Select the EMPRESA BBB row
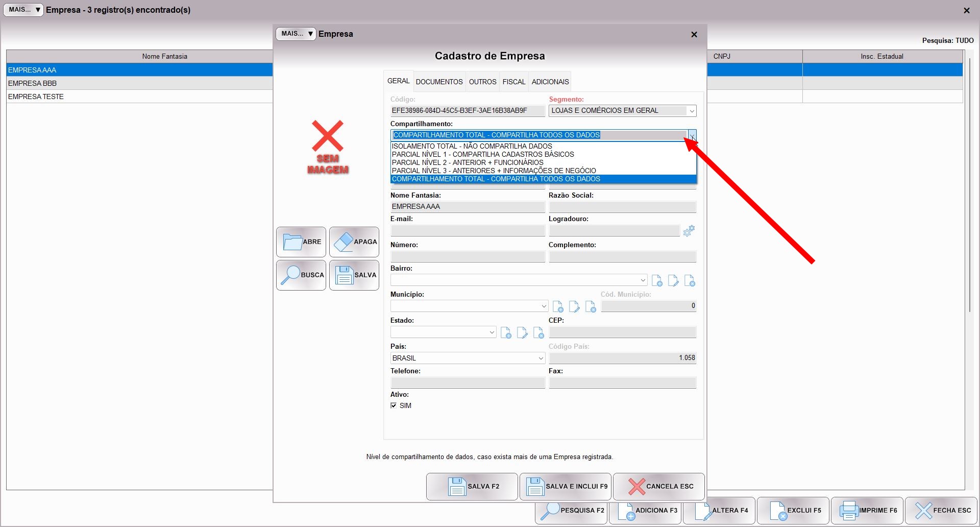Image resolution: width=980 pixels, height=527 pixels. 139,83
